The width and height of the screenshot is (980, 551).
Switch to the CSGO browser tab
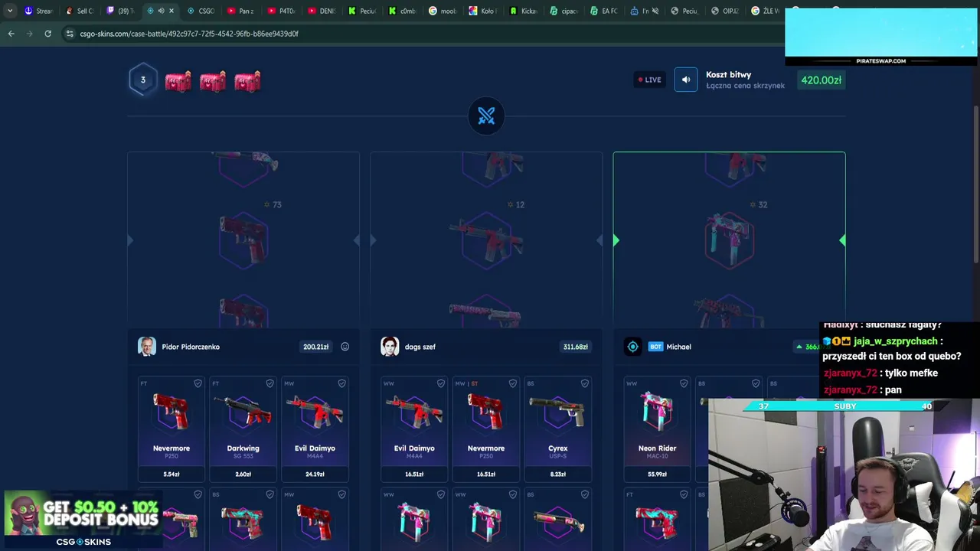point(201,11)
